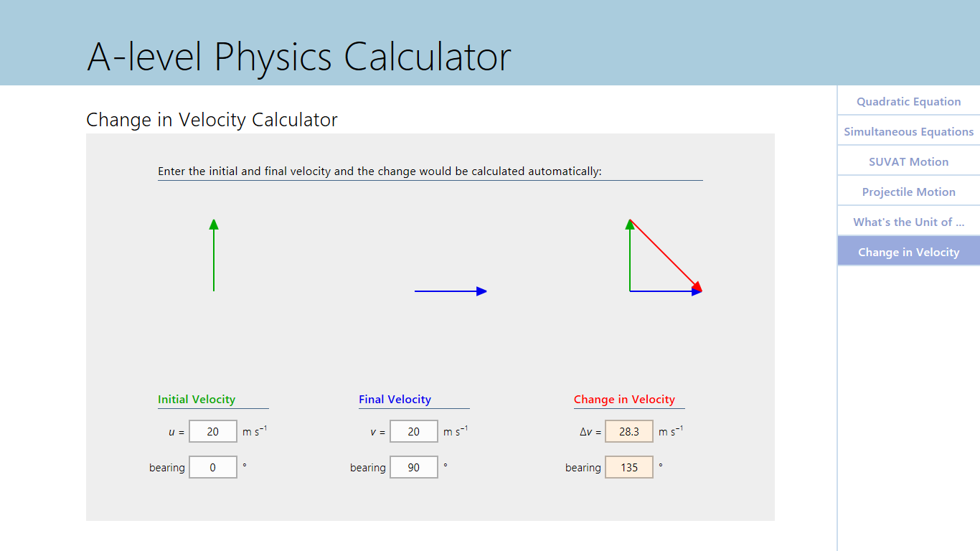This screenshot has width=980, height=551.
Task: Click the initial velocity u input field
Action: 213,431
